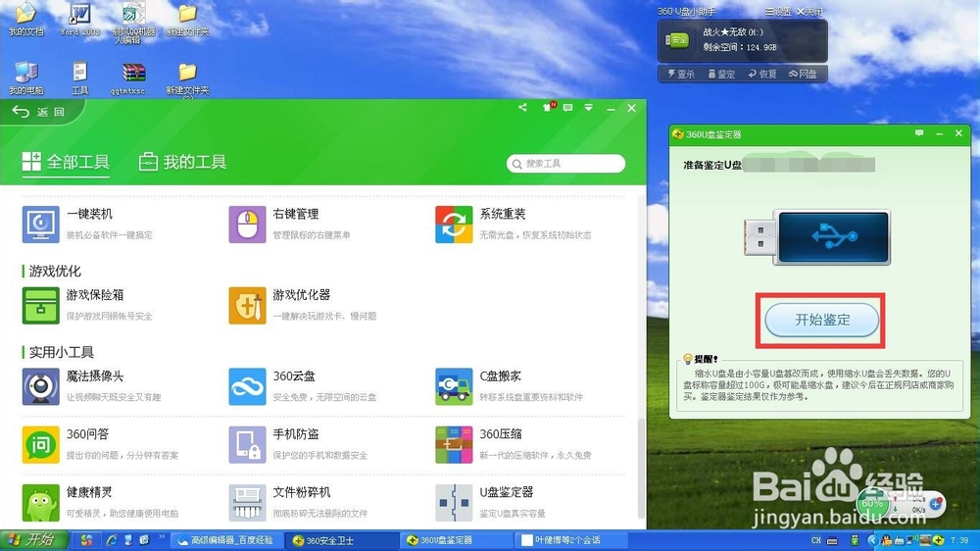This screenshot has height=551, width=980.
Task: Open the 健康精灵 green mascot icon
Action: tap(40, 503)
